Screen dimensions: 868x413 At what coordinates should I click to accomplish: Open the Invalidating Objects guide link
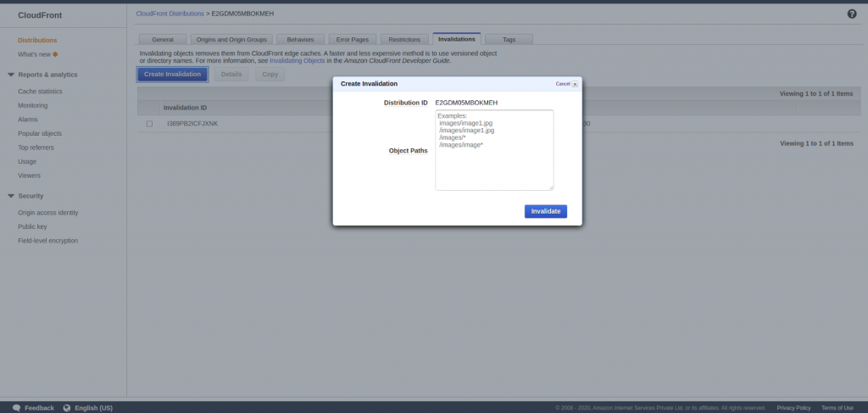pyautogui.click(x=298, y=61)
